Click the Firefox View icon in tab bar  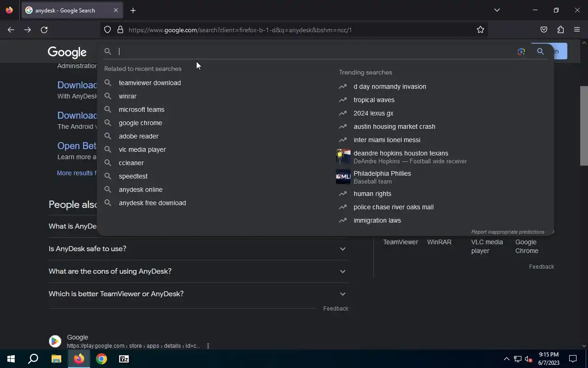(x=9, y=10)
